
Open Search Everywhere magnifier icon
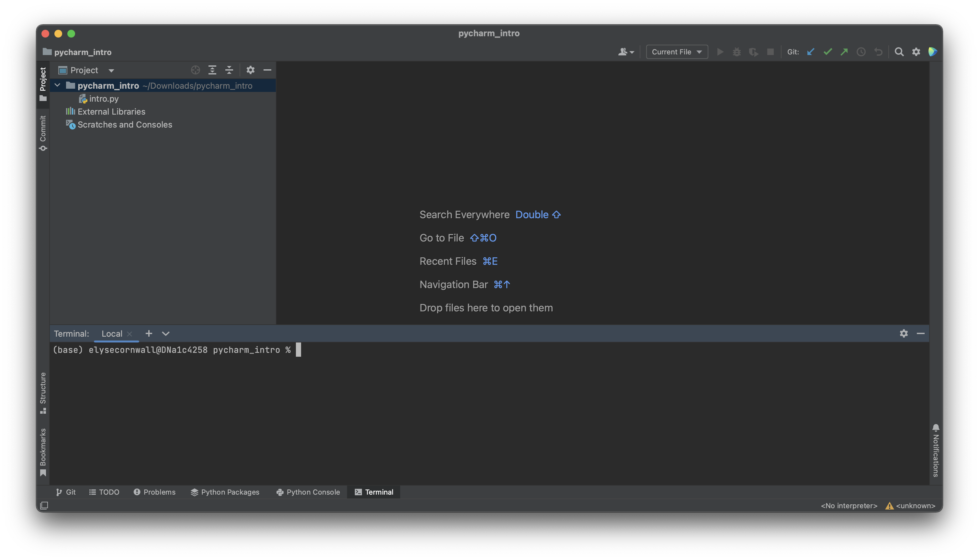899,51
